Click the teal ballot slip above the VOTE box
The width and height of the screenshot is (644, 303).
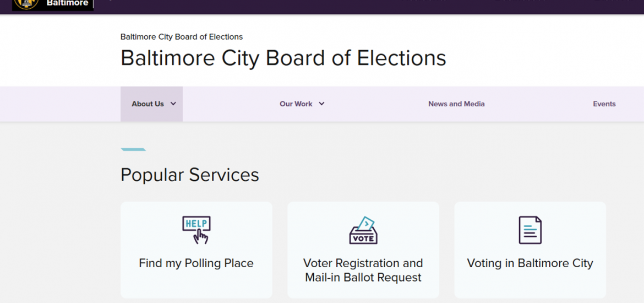(365, 223)
